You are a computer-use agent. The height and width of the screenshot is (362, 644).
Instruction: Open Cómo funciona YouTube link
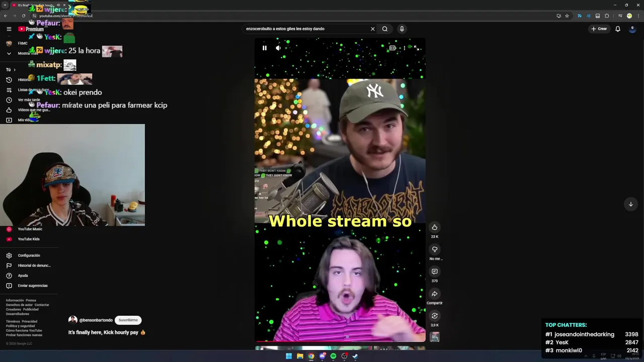24,330
